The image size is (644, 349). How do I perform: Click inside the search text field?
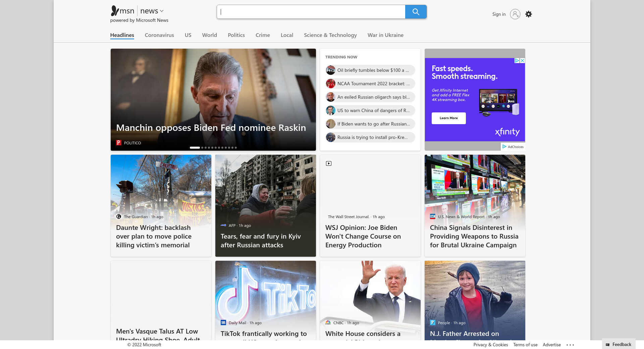click(311, 12)
